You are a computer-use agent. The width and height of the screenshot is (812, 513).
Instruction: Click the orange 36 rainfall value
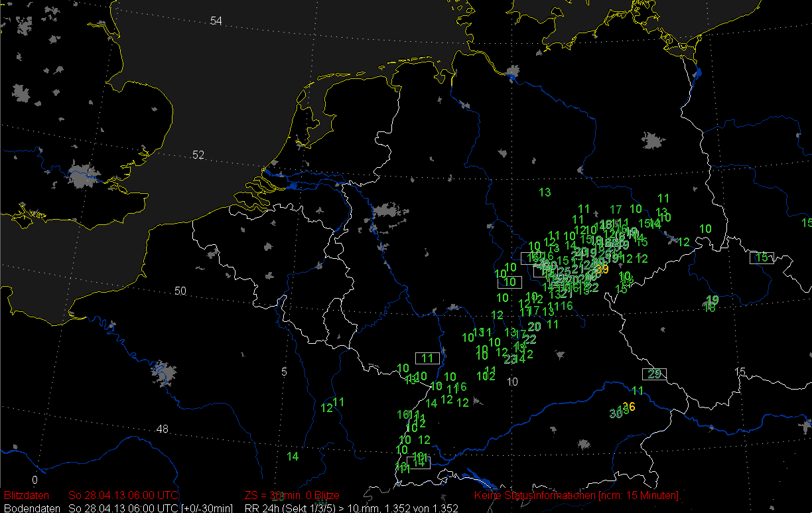tap(630, 407)
